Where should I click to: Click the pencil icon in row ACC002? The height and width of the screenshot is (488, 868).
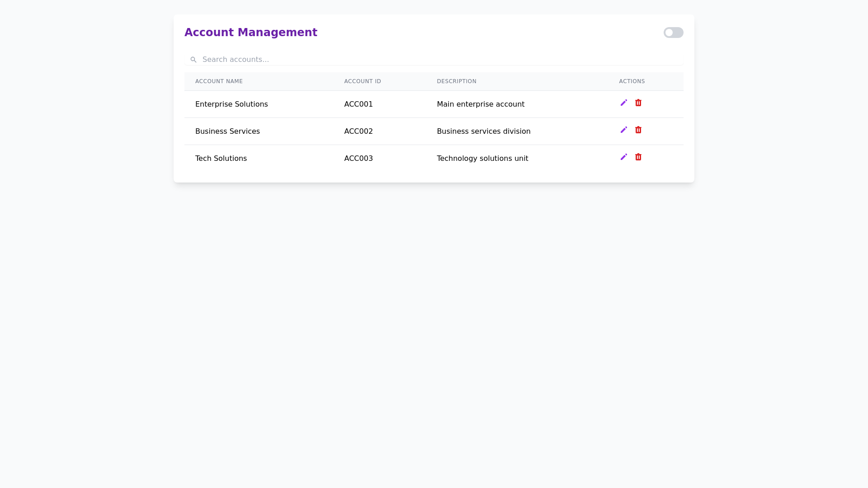pyautogui.click(x=624, y=130)
